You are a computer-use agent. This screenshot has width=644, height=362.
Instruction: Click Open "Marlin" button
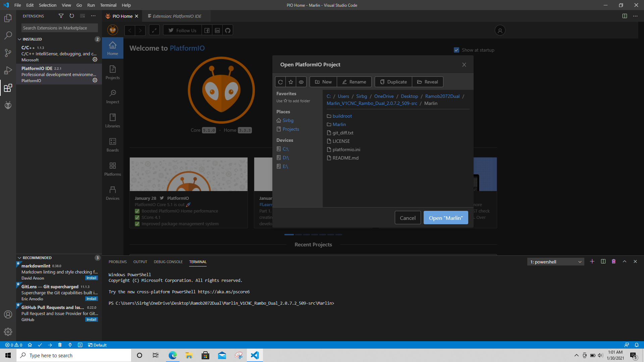pos(446,218)
